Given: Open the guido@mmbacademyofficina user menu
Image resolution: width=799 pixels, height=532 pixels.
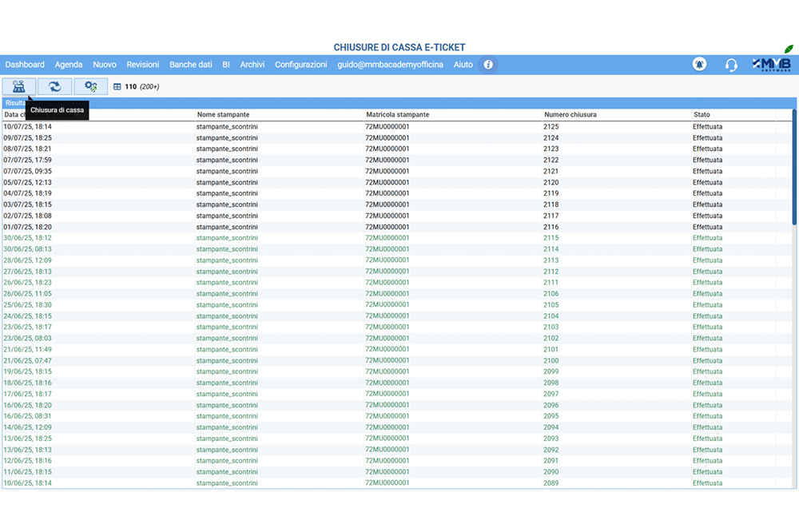Looking at the screenshot, I should click(x=390, y=65).
